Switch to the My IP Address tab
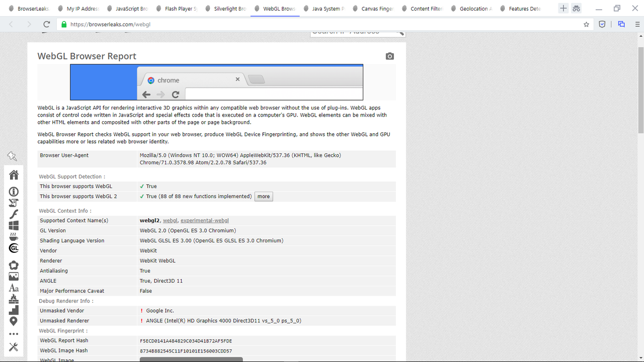The width and height of the screenshot is (644, 362). [78, 9]
